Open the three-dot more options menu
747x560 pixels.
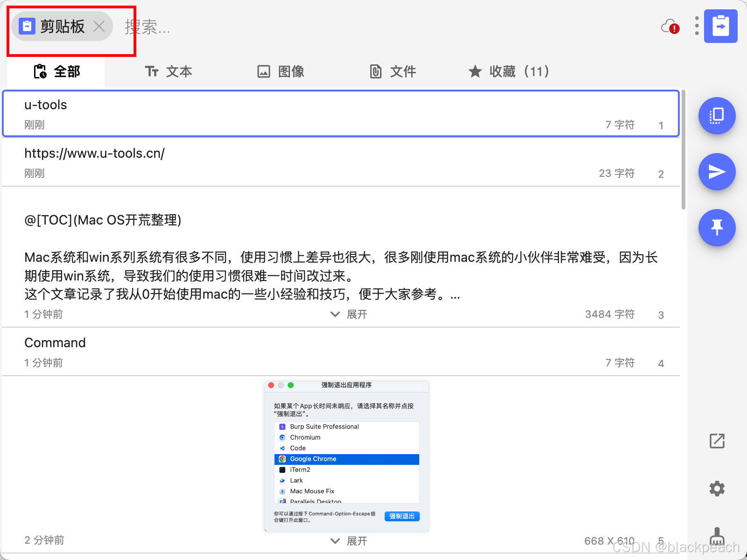click(x=697, y=26)
